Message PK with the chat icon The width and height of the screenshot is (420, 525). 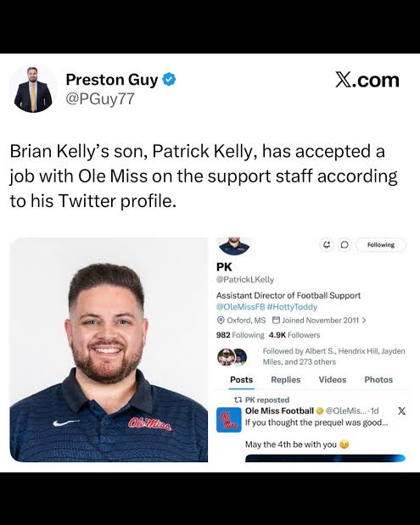tap(344, 245)
